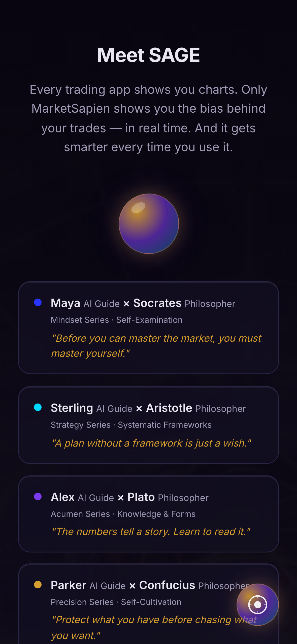Viewport: 297px width, 644px height.
Task: Click the purple dot beside Alex
Action: tap(38, 497)
